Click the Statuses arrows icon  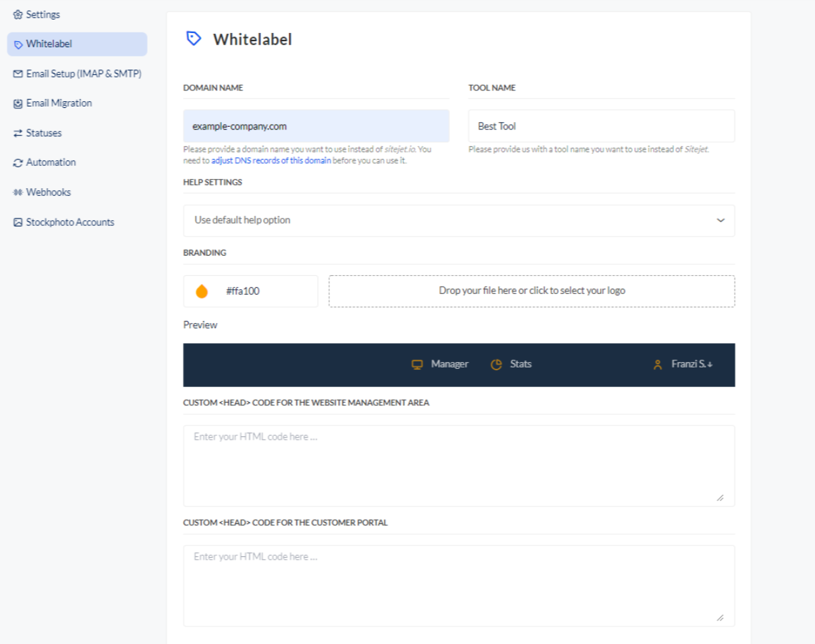point(18,134)
